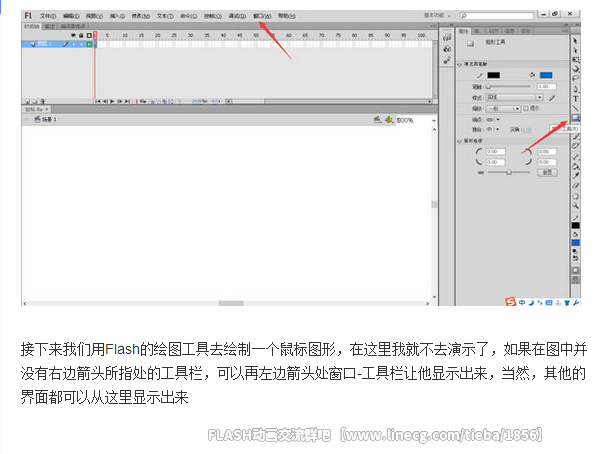Open the third collapsed dock panel icon

pos(447,60)
